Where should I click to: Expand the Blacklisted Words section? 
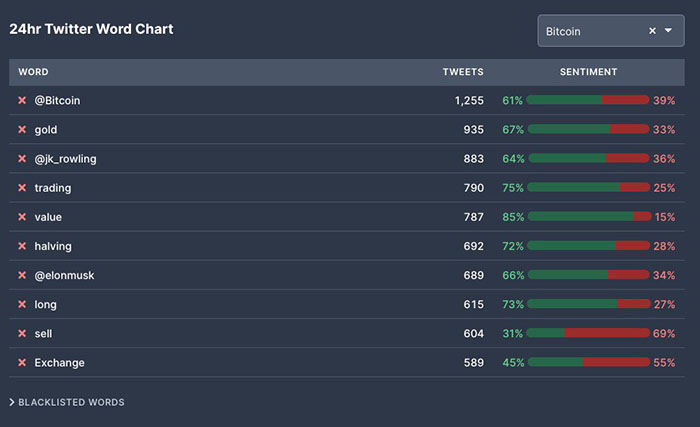[x=67, y=402]
